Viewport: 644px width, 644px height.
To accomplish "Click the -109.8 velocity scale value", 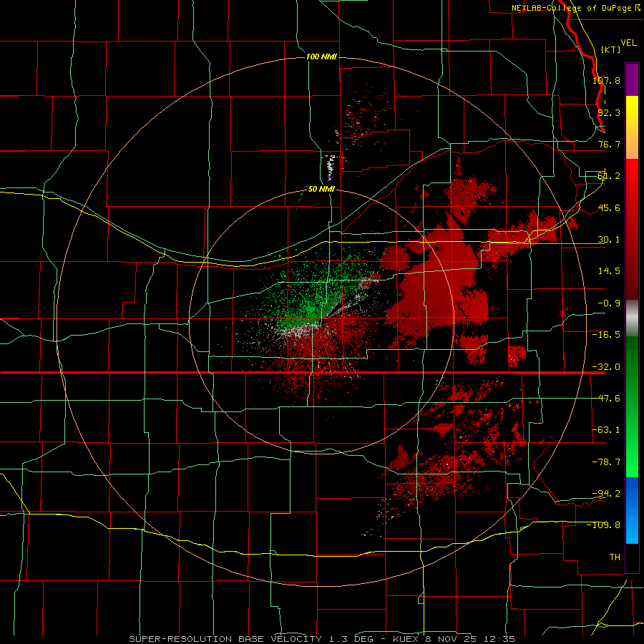I will (603, 525).
